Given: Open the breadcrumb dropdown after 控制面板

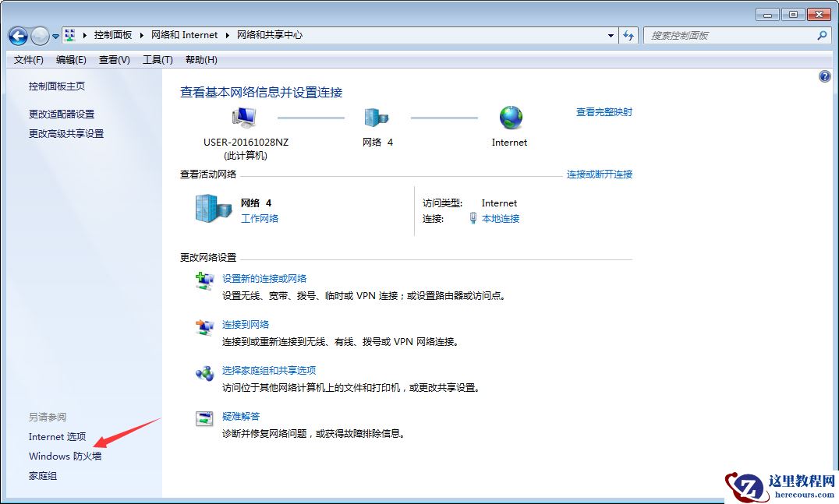Looking at the screenshot, I should tap(143, 34).
